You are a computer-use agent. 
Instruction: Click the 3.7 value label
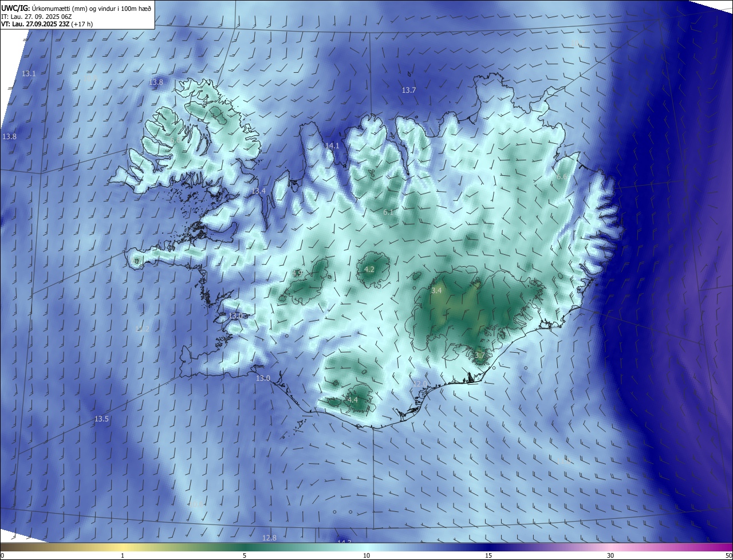click(480, 356)
